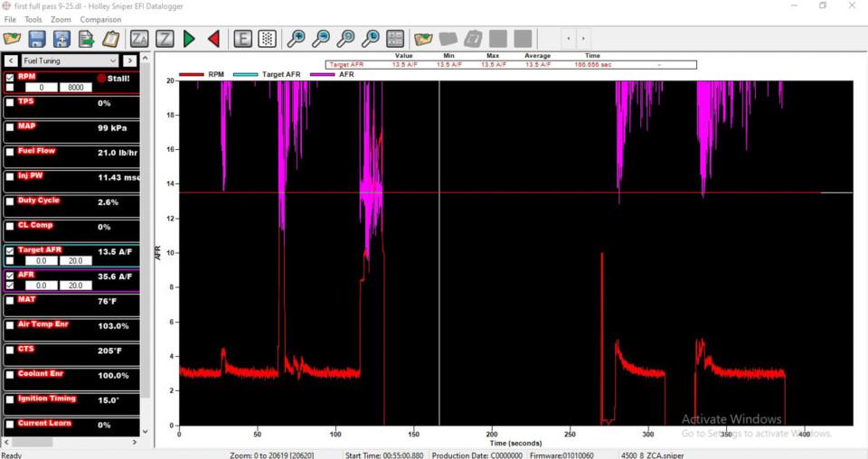Viewport: 868px width, 459px height.
Task: Click the green play arrow
Action: 189,39
